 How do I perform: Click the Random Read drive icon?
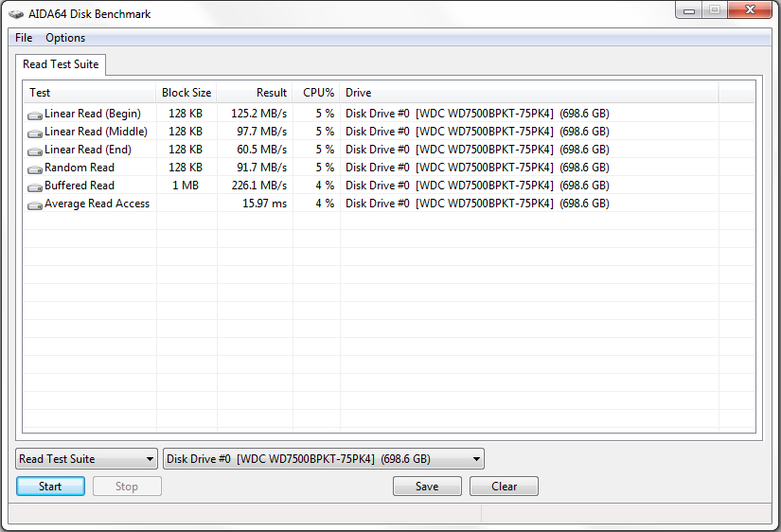pos(34,169)
